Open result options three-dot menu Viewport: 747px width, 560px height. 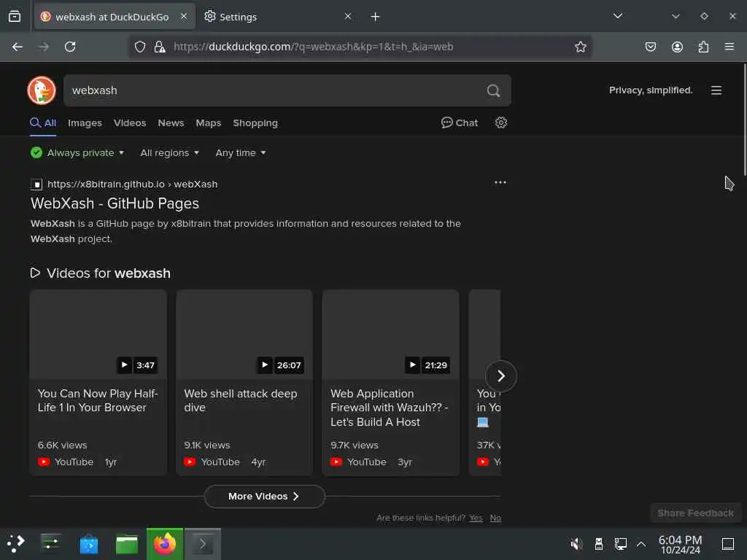pyautogui.click(x=500, y=183)
